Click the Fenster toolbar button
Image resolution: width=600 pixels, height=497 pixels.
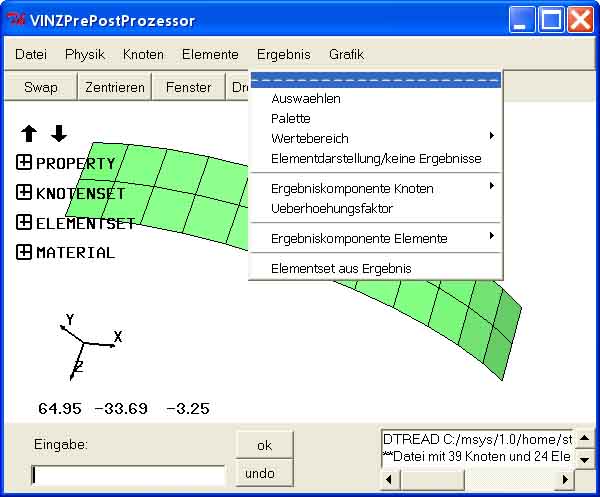click(x=188, y=87)
